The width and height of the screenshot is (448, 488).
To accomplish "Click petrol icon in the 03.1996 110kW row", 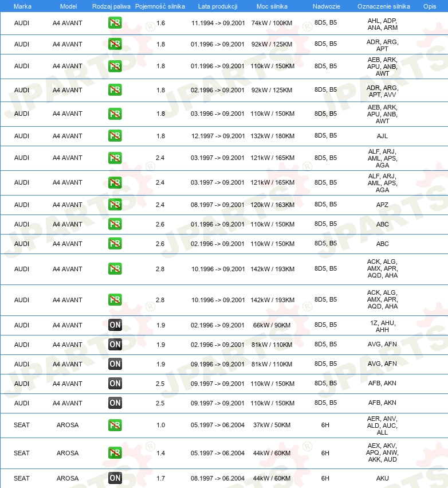I will point(115,114).
